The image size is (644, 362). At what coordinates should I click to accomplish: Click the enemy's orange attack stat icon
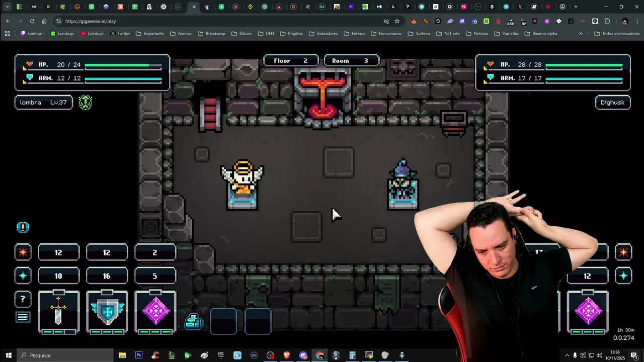[623, 252]
